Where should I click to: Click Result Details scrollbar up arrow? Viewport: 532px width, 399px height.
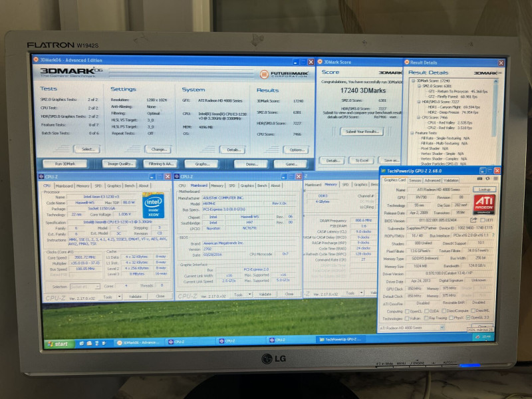[495, 81]
